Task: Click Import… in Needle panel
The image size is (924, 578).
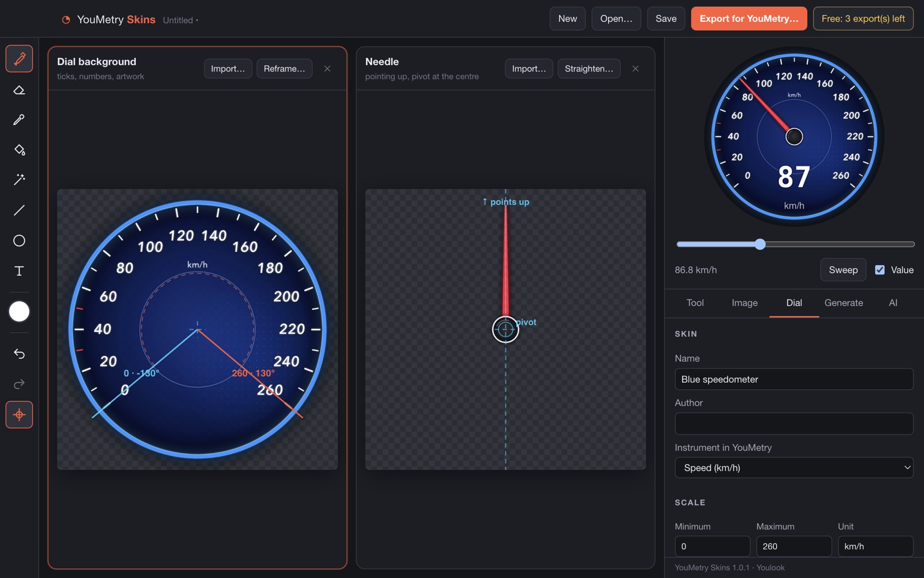Action: 529,68
